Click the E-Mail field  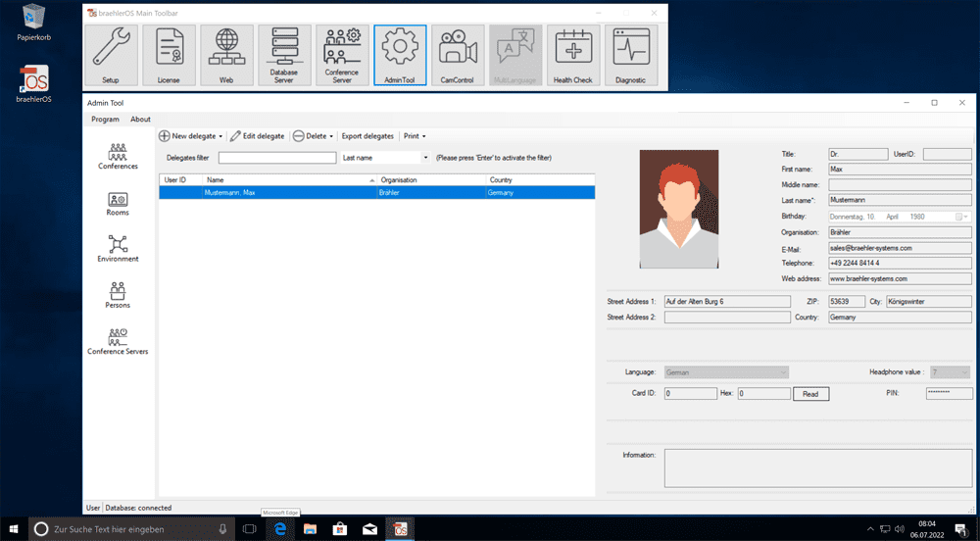[900, 248]
